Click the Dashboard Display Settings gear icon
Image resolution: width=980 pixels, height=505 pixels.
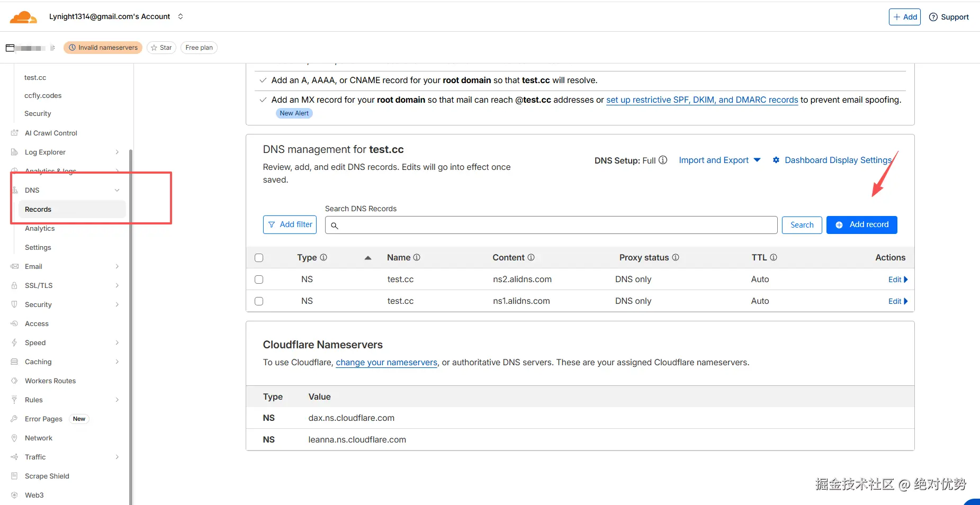pos(776,160)
